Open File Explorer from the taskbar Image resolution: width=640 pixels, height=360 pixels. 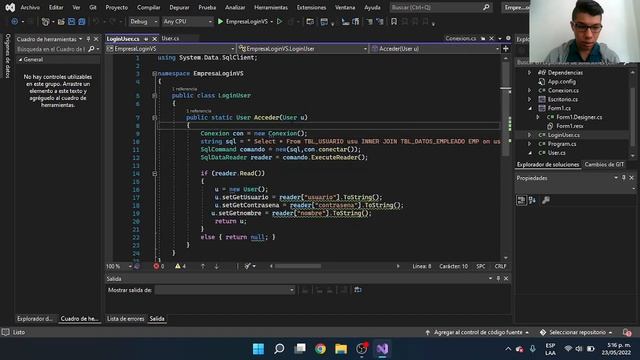click(341, 349)
